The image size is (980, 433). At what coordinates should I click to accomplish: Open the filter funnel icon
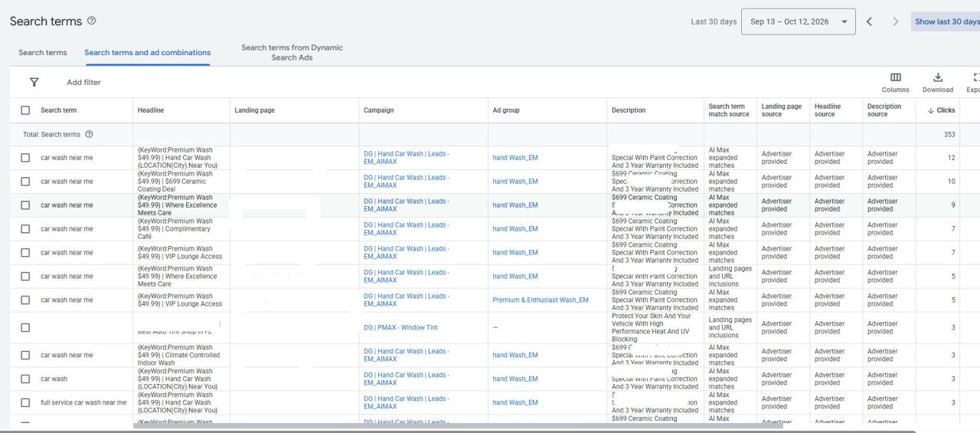click(34, 82)
